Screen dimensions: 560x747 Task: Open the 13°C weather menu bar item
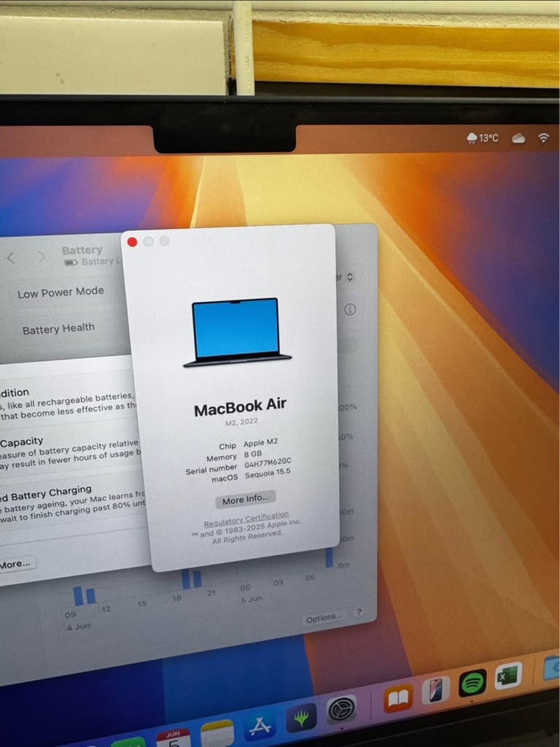483,138
